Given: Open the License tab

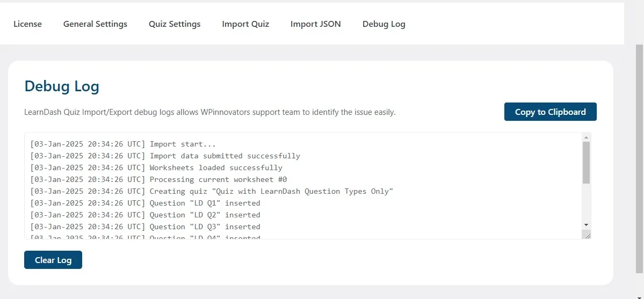Looking at the screenshot, I should 27,24.
